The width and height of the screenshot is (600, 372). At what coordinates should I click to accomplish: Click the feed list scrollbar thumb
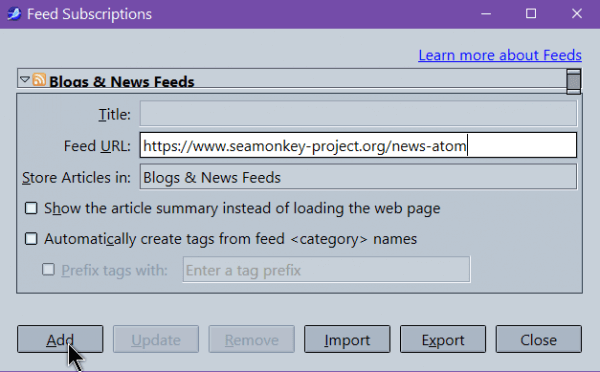(x=573, y=81)
